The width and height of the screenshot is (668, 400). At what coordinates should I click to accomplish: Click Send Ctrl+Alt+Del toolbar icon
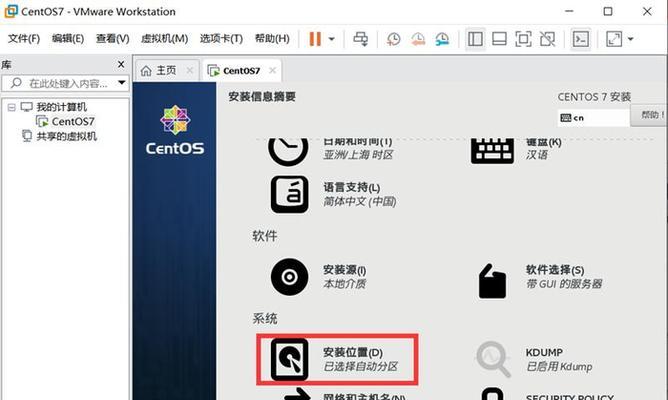[x=360, y=39]
